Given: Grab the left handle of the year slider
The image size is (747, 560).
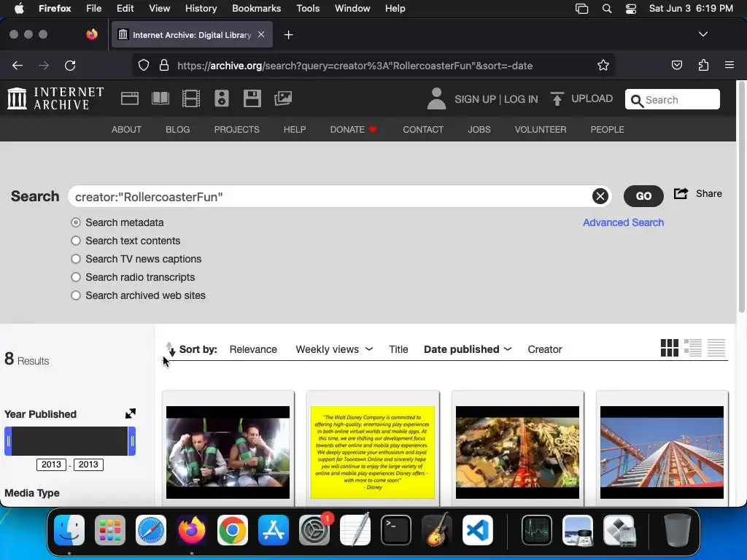Looking at the screenshot, I should click(8, 441).
